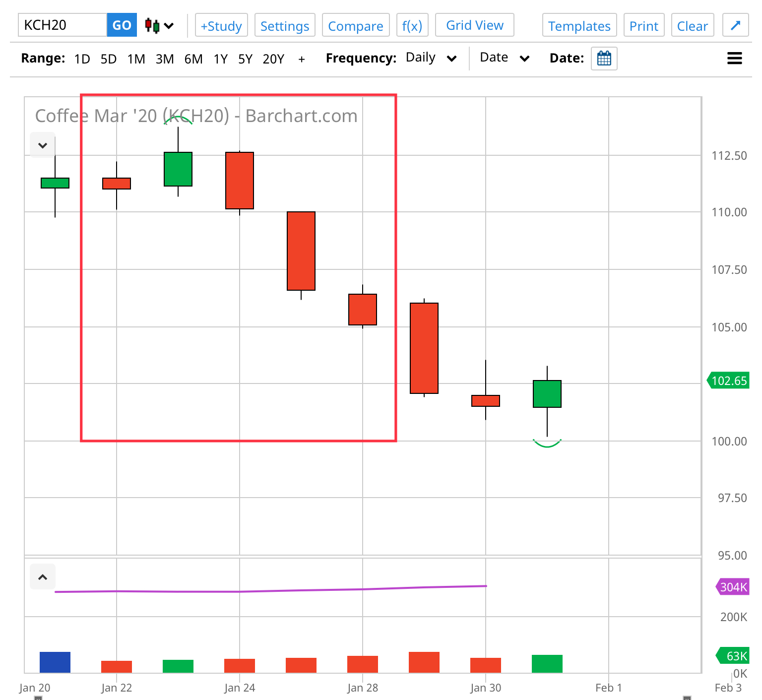The image size is (762, 700).
Task: Click the blue Jan 20 volume bar
Action: 55,662
